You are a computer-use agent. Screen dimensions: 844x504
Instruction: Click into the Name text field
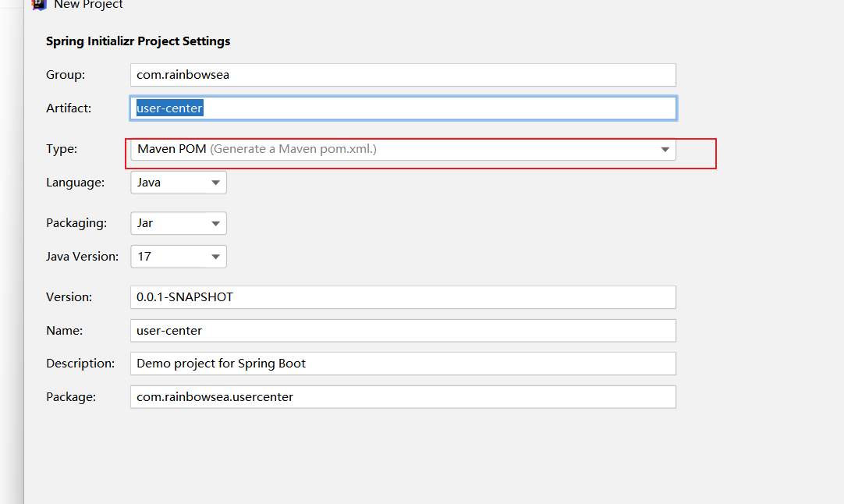click(x=402, y=331)
